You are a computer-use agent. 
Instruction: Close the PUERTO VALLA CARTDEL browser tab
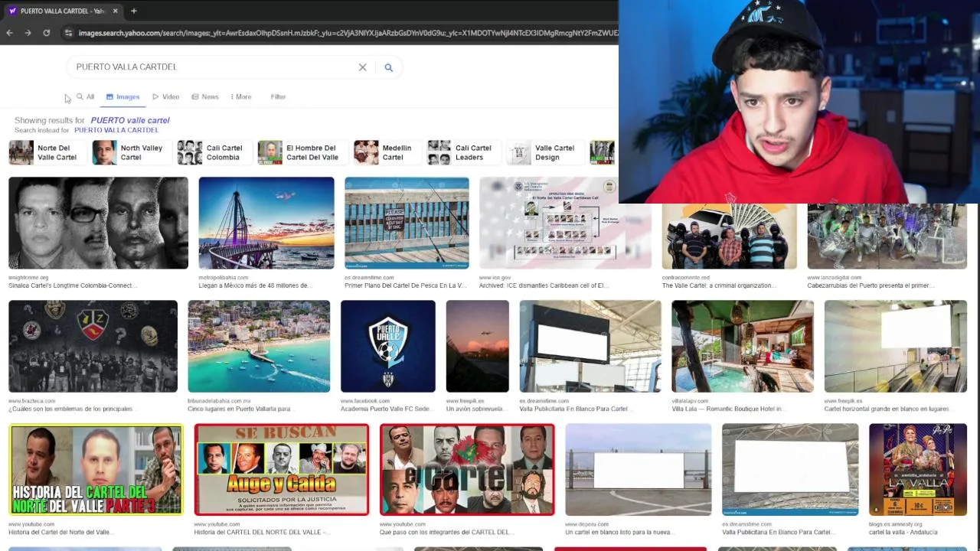tap(115, 11)
